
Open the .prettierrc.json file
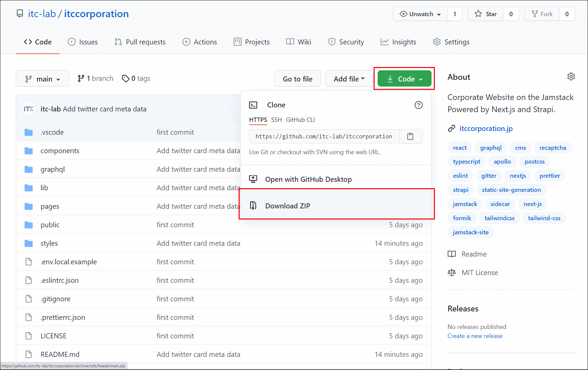click(63, 317)
